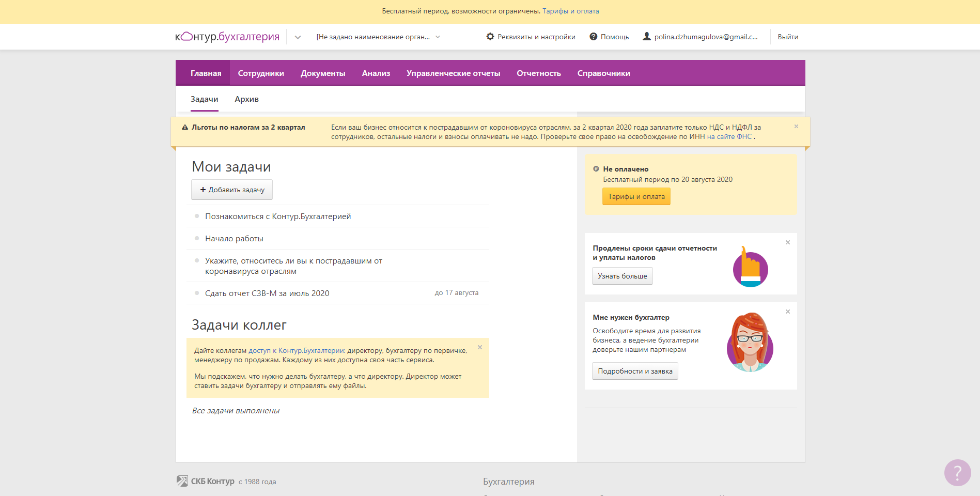Click the СКБ Контур footer logo

206,481
